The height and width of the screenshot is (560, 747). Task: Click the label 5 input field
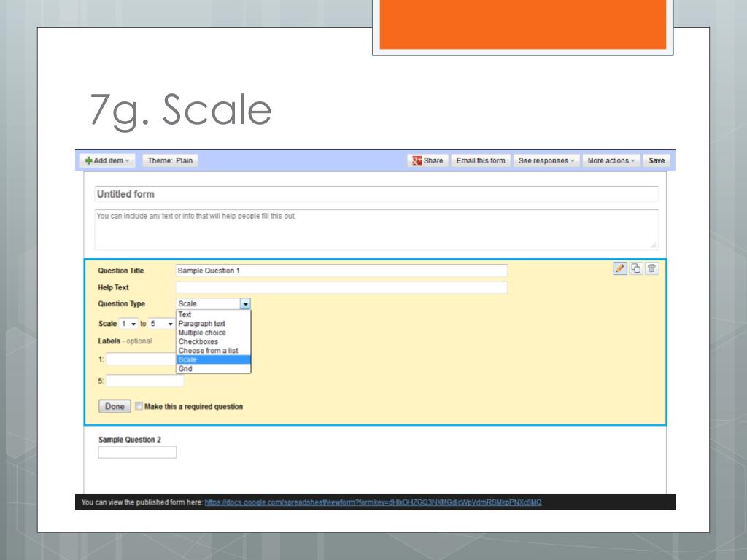coord(144,381)
